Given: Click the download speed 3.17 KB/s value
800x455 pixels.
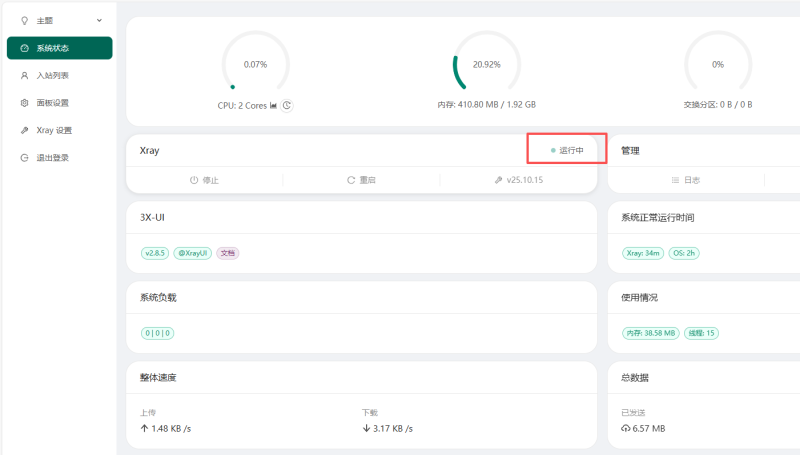Looking at the screenshot, I should point(393,428).
